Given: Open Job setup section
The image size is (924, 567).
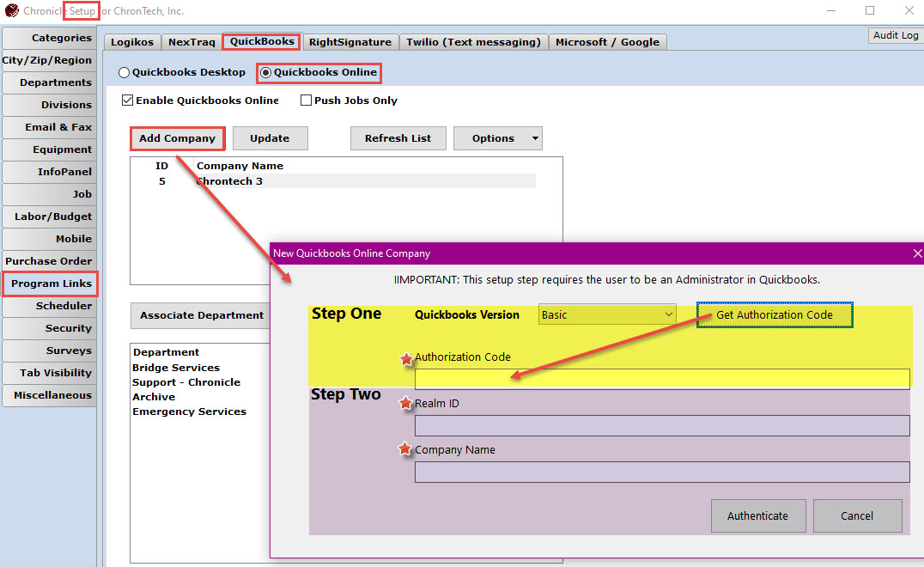Looking at the screenshot, I should coord(50,194).
